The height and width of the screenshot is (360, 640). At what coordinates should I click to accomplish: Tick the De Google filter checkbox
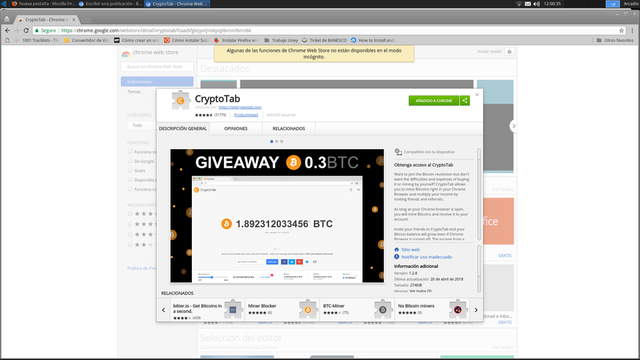[130, 161]
